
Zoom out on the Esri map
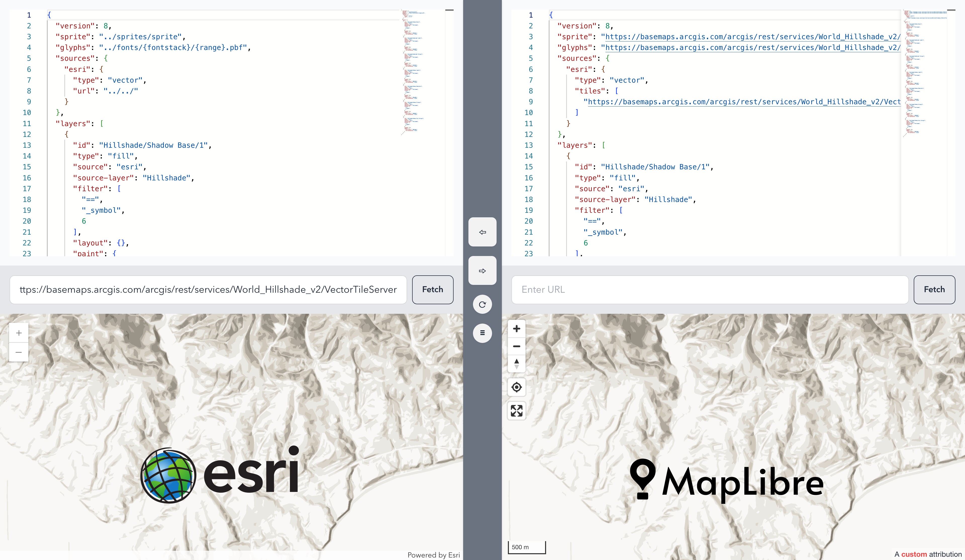click(x=19, y=352)
